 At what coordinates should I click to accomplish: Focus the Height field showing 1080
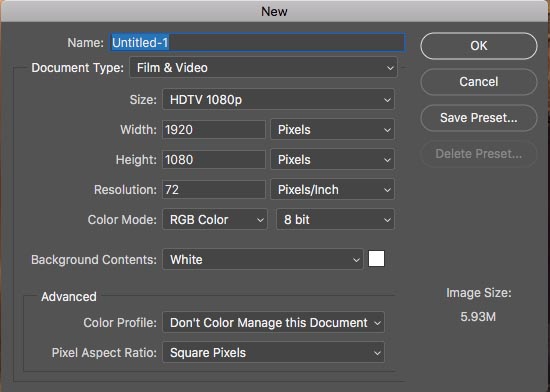(x=214, y=160)
